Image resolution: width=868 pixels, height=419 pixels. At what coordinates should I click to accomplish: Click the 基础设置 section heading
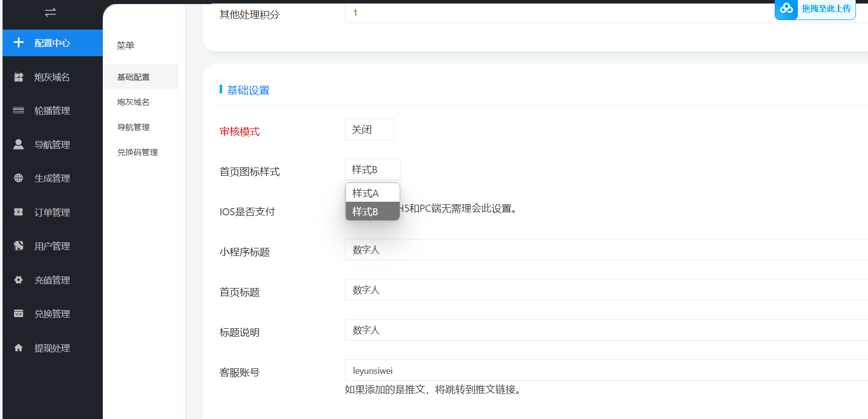(x=248, y=90)
